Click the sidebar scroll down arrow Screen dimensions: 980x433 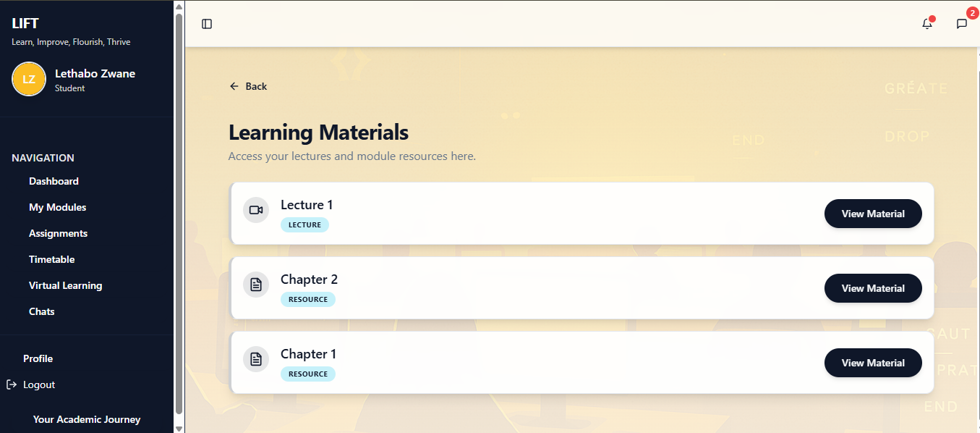(x=179, y=427)
